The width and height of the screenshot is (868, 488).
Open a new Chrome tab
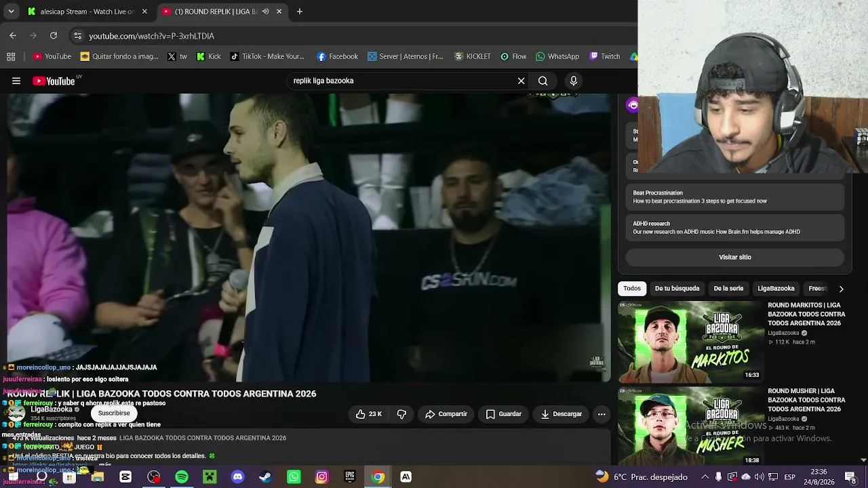point(300,12)
